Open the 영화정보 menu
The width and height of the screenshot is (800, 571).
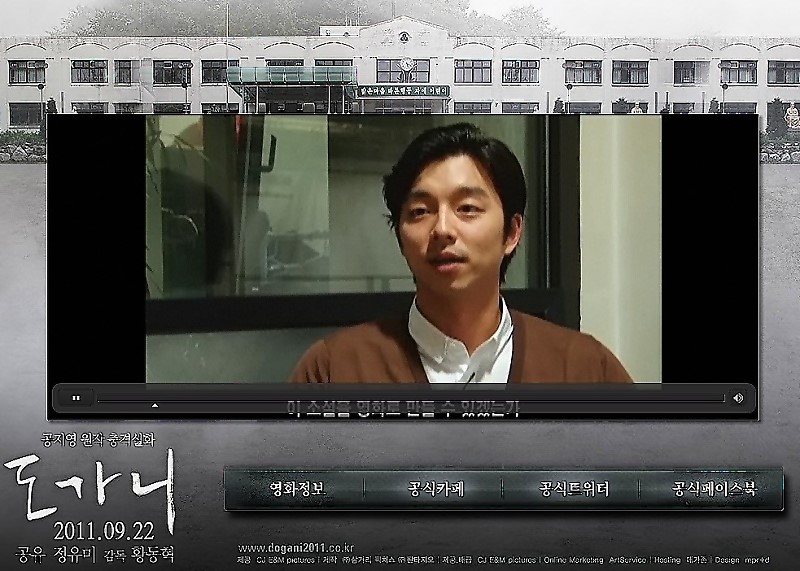[297, 489]
